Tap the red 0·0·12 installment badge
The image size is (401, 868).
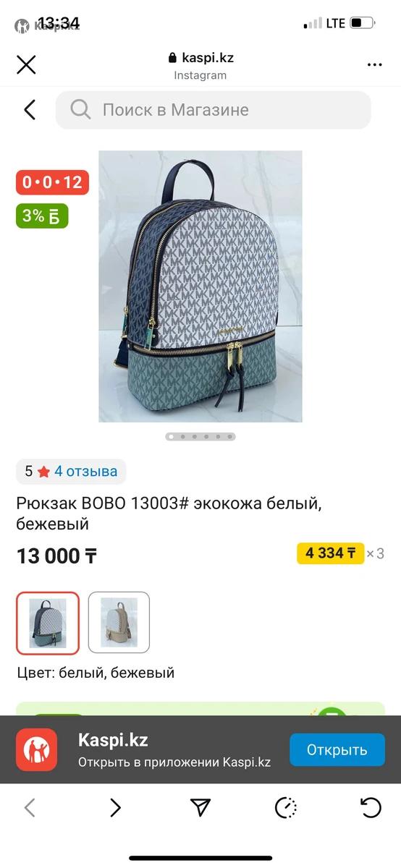pyautogui.click(x=53, y=182)
